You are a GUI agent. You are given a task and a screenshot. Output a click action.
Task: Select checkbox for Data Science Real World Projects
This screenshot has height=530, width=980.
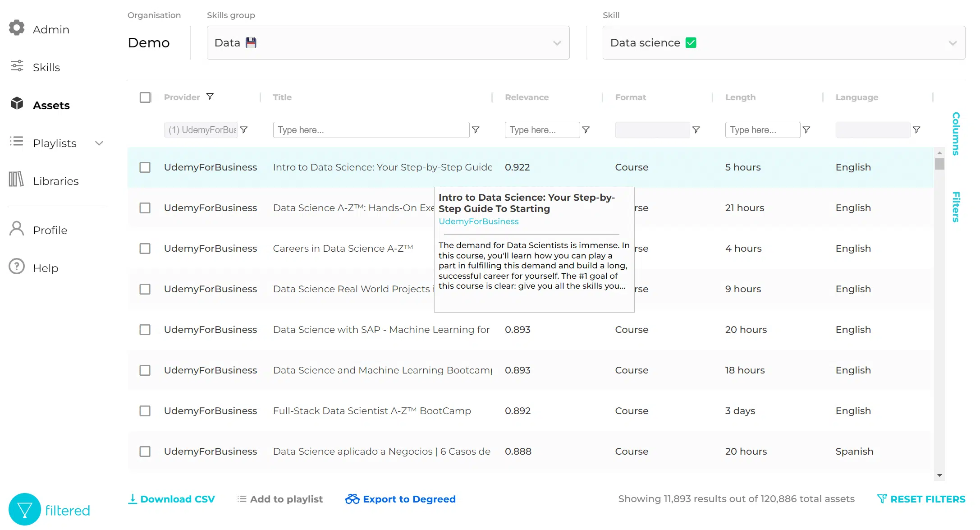[x=145, y=289]
